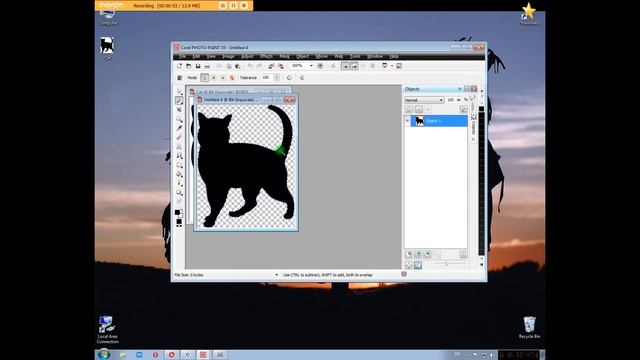Click the Local Area Connection desktop icon
640x360 pixels.
pyautogui.click(x=107, y=330)
